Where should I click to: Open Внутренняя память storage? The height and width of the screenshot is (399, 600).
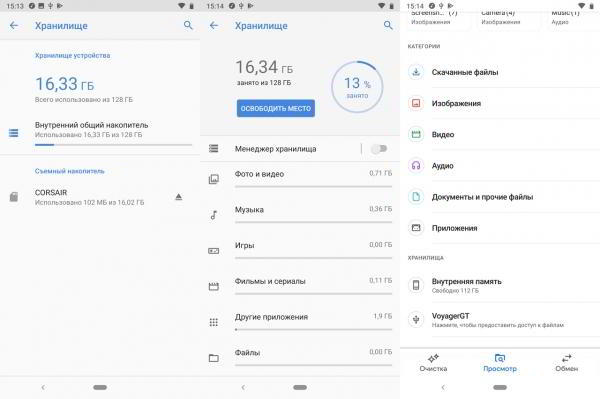(x=500, y=285)
